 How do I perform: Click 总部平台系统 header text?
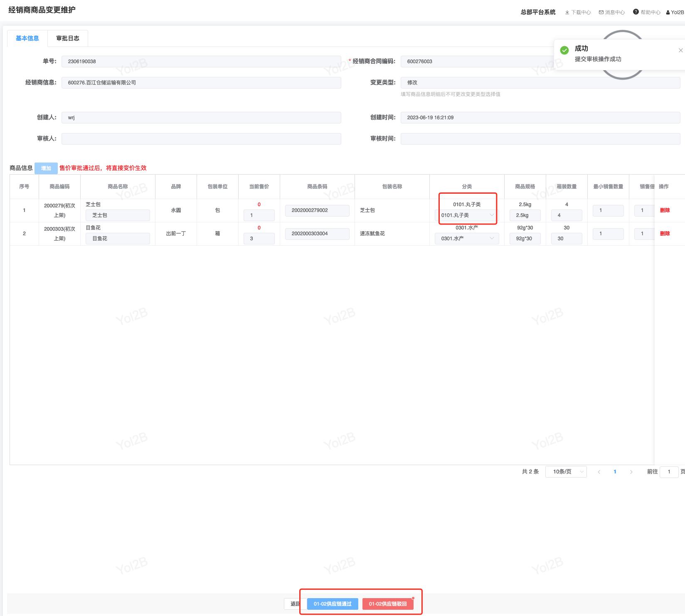pos(538,12)
